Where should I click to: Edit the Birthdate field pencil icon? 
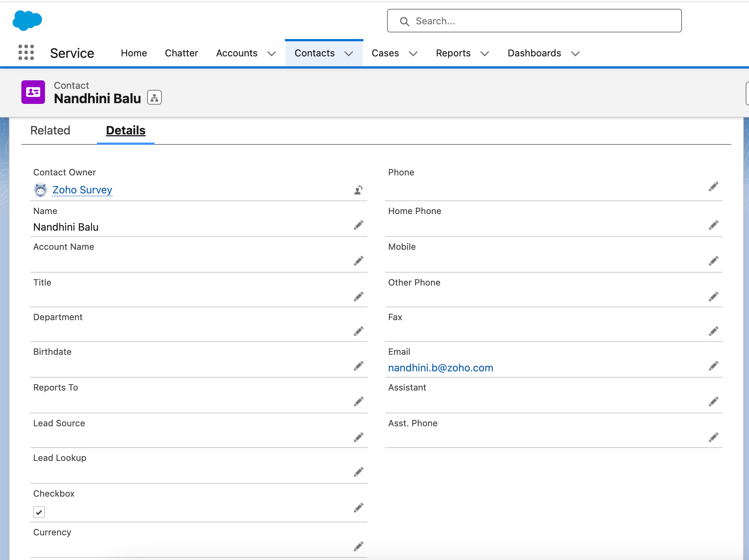(358, 366)
